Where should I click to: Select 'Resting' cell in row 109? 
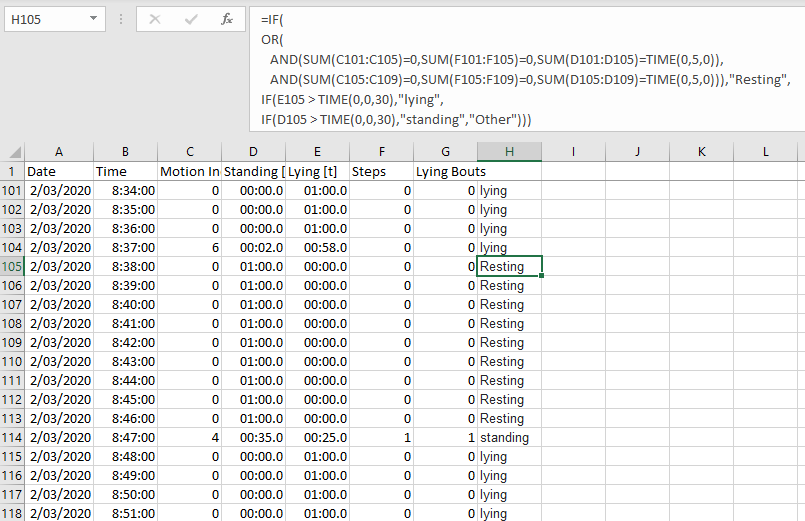(509, 342)
